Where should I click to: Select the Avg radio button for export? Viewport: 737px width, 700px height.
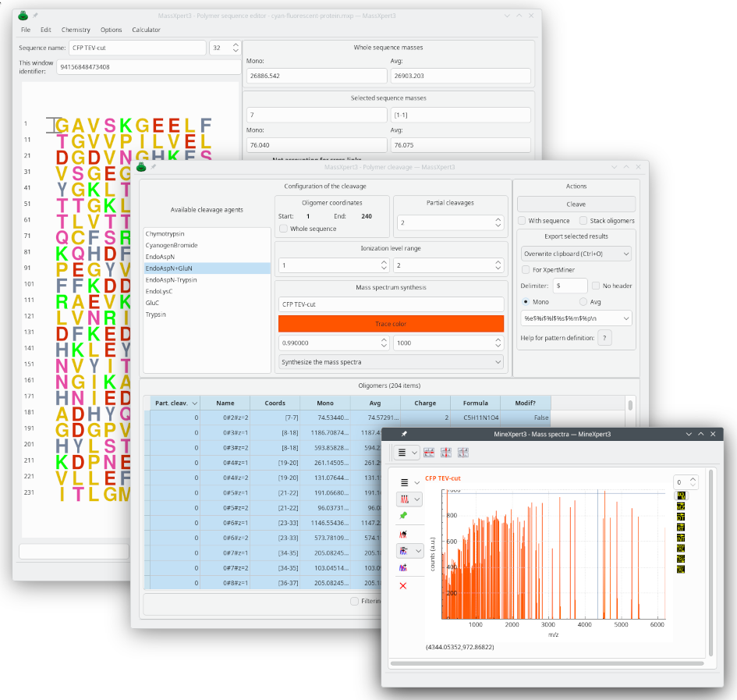pyautogui.click(x=583, y=302)
